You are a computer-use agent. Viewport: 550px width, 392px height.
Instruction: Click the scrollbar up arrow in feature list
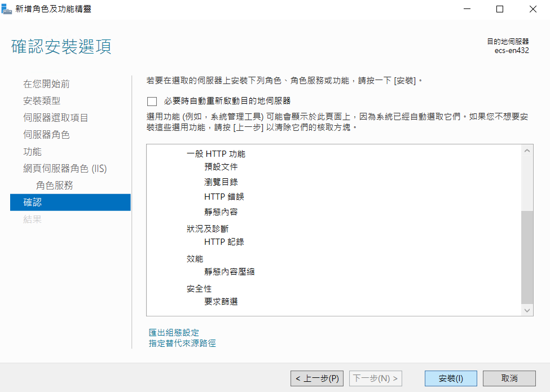click(x=527, y=151)
